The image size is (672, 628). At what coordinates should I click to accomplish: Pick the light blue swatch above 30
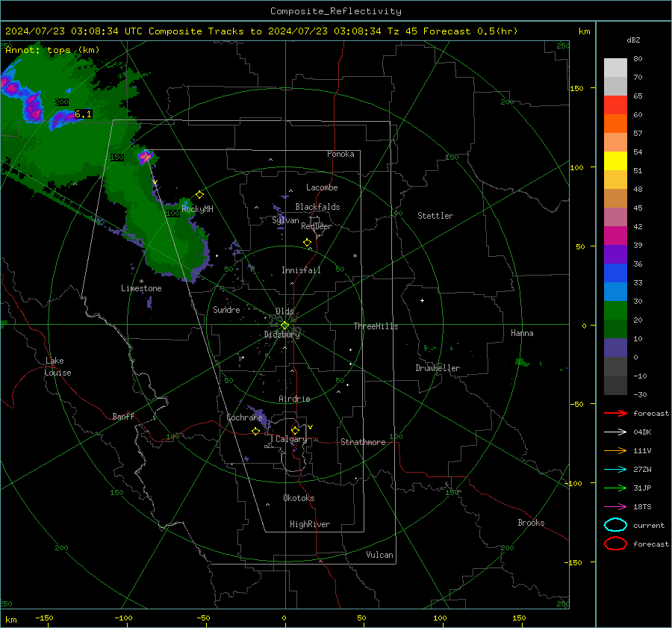click(x=615, y=291)
